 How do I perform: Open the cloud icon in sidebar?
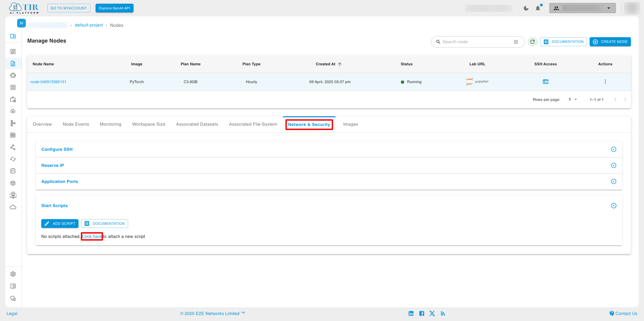click(x=13, y=207)
